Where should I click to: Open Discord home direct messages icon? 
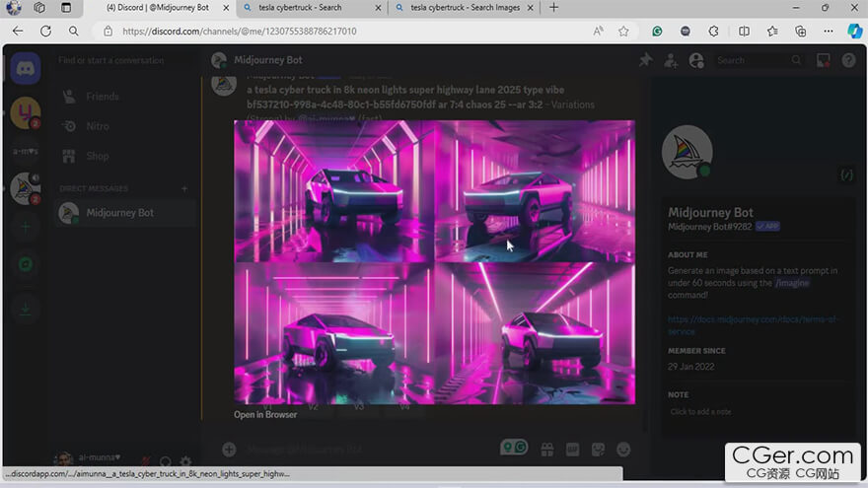(25, 69)
